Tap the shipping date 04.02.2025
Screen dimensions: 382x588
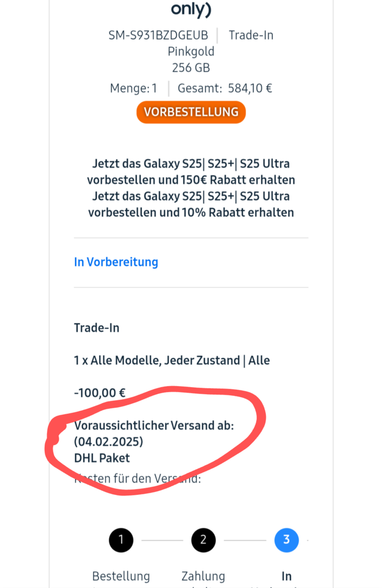click(x=109, y=442)
